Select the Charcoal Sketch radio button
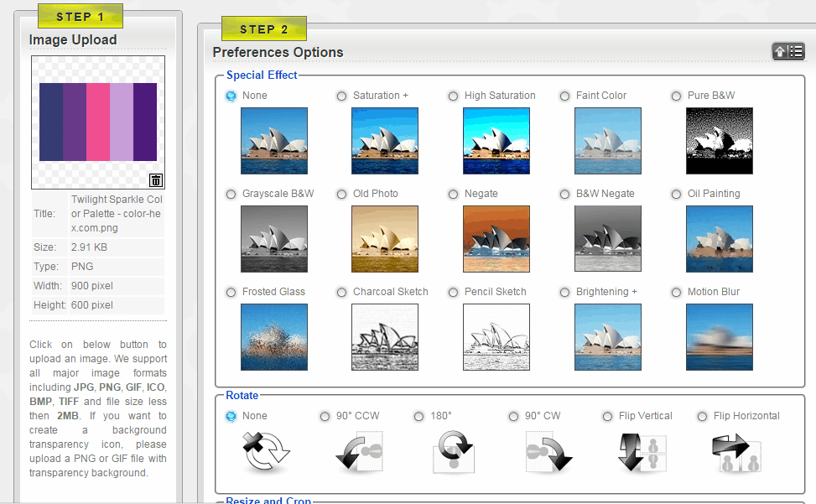The height and width of the screenshot is (504, 816). pyautogui.click(x=341, y=293)
